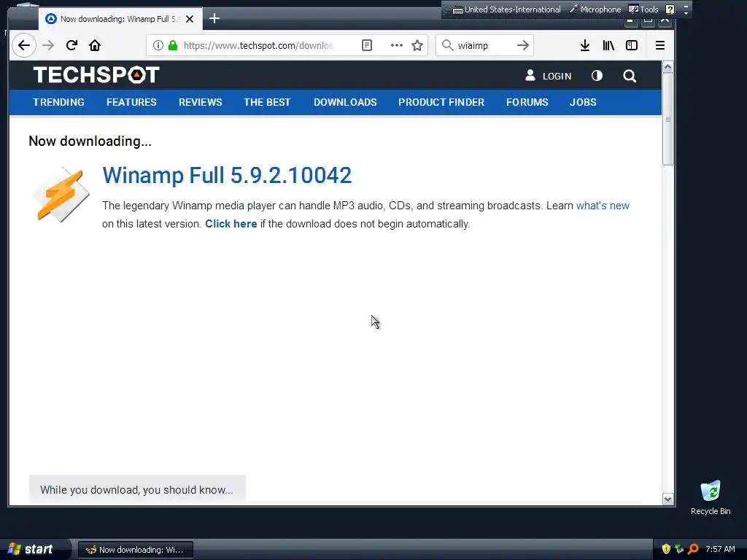The image size is (747, 560).
Task: Open the browser home page
Action: 95,45
